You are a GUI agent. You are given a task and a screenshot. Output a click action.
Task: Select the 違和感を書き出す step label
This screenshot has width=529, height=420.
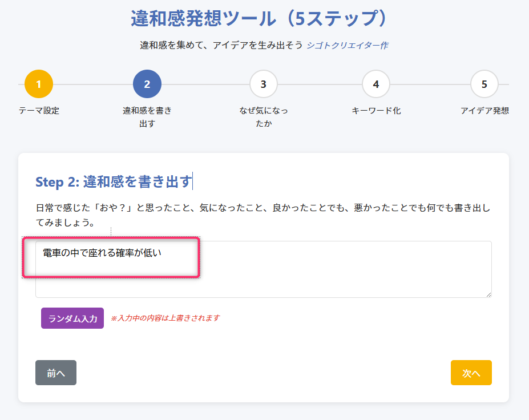[147, 117]
